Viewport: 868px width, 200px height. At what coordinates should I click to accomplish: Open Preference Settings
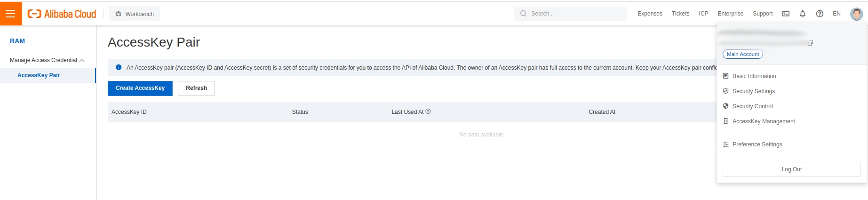coord(757,144)
